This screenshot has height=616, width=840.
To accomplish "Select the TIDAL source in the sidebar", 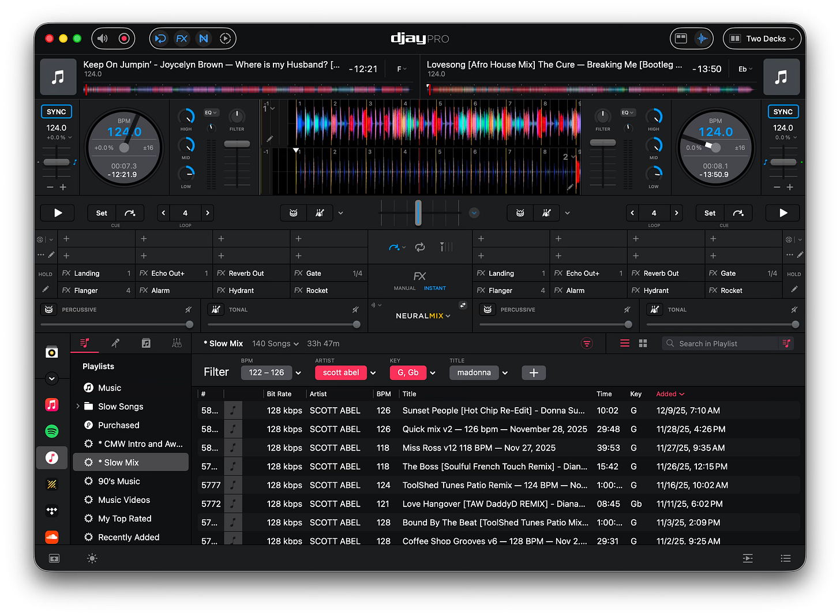I will click(x=52, y=511).
